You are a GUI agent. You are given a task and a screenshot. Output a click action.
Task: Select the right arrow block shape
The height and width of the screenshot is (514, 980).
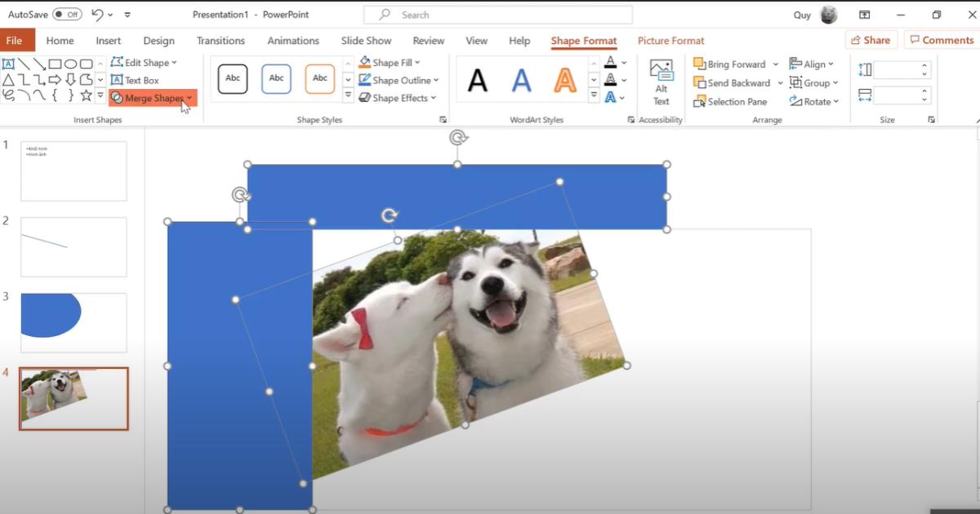point(55,79)
